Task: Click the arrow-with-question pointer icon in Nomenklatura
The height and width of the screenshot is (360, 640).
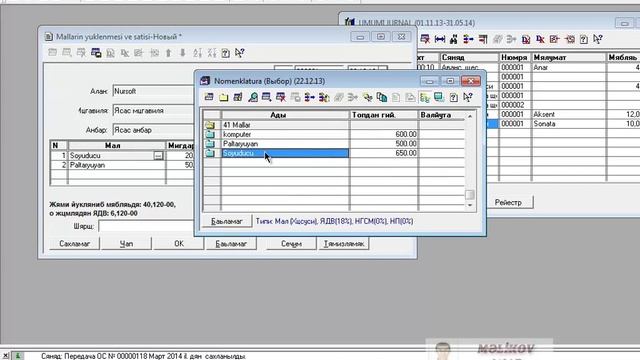Action: click(468, 97)
